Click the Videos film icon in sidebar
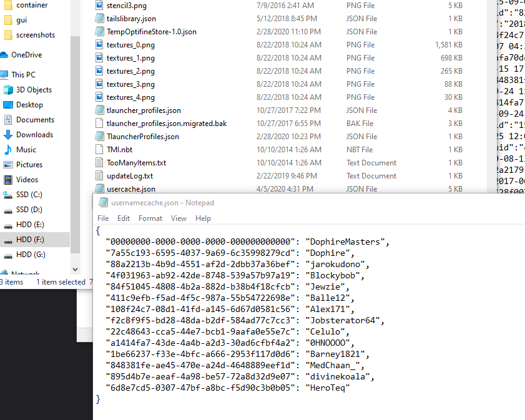 pos(7,180)
